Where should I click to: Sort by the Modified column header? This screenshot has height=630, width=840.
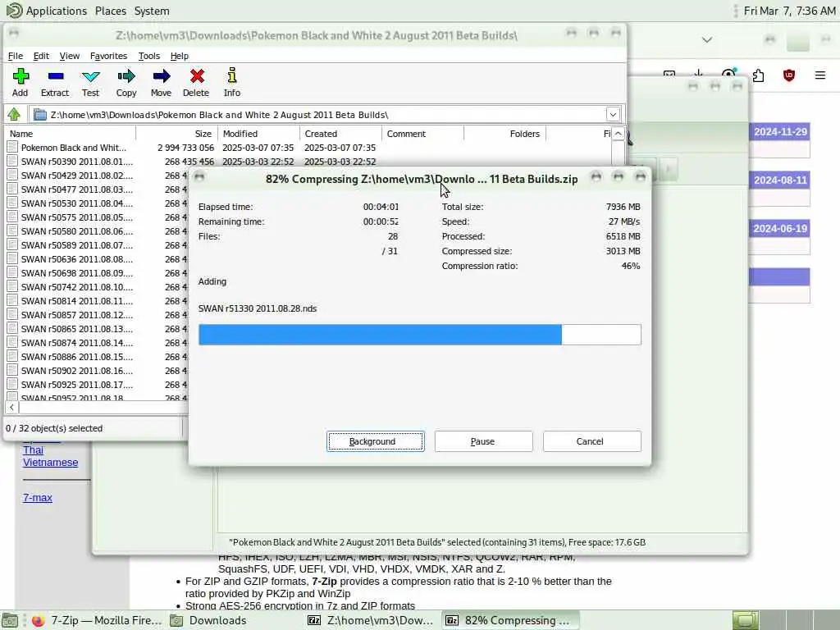[x=258, y=134]
